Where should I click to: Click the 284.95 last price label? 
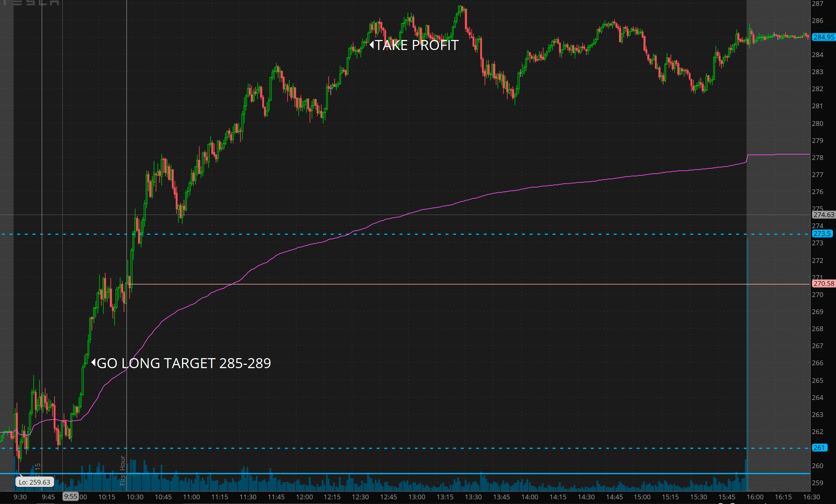click(x=823, y=37)
